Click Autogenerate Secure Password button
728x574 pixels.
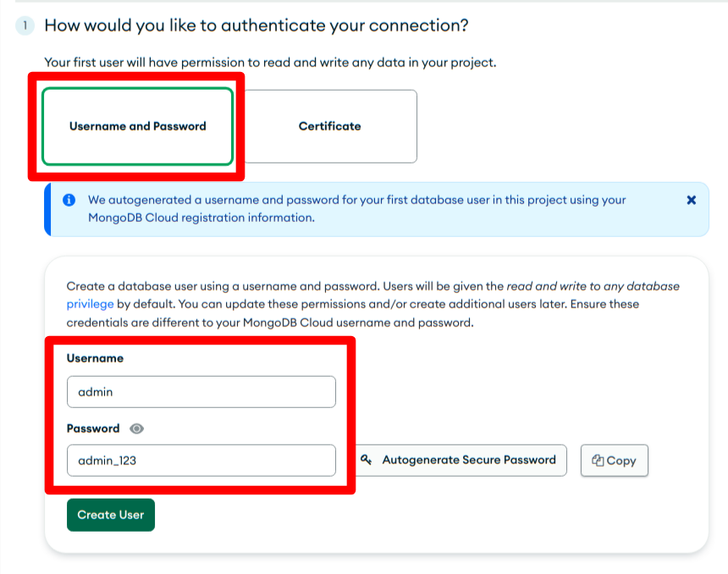[x=461, y=461]
